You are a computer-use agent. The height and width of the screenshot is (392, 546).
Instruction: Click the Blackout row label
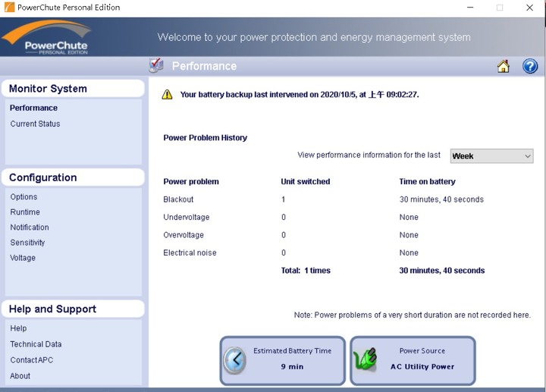tap(178, 199)
